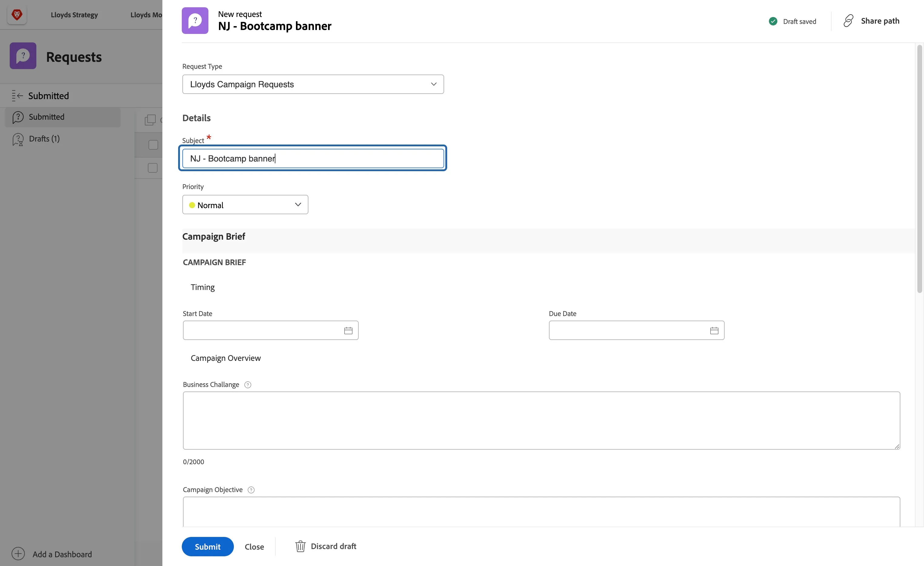The height and width of the screenshot is (566, 924).
Task: Click Add a Dashboard link
Action: (x=62, y=554)
